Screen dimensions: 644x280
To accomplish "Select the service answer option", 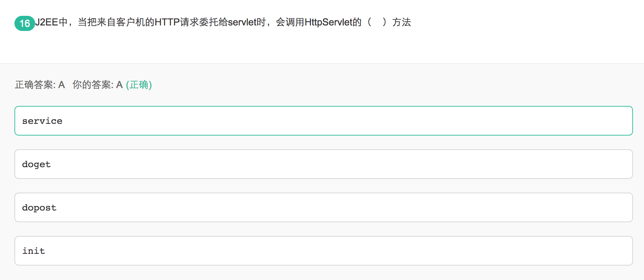I will (323, 121).
